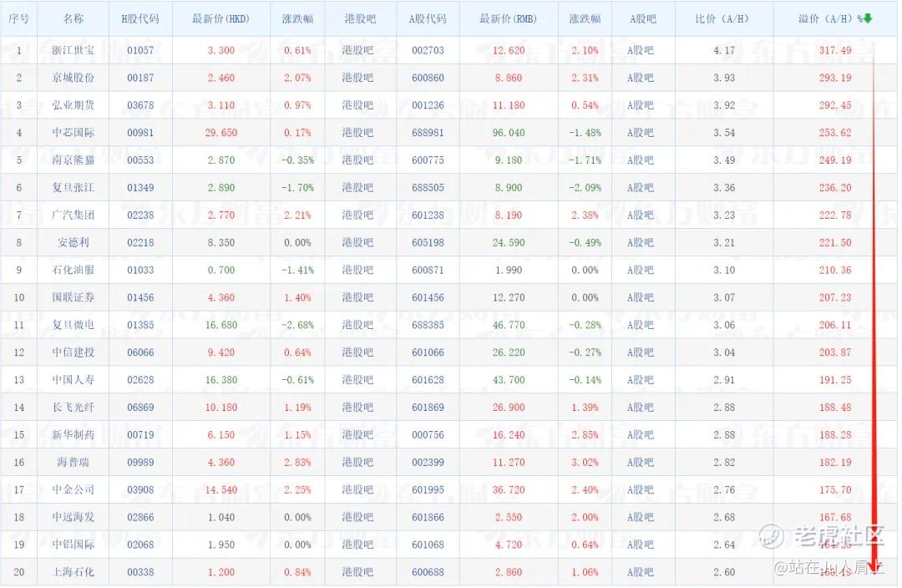Open the 弘业期货 stock name

(x=73, y=104)
